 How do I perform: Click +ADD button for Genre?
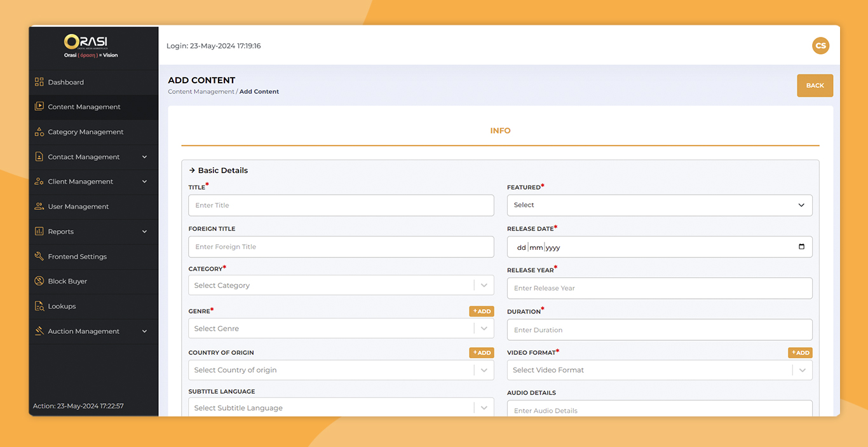pyautogui.click(x=482, y=311)
